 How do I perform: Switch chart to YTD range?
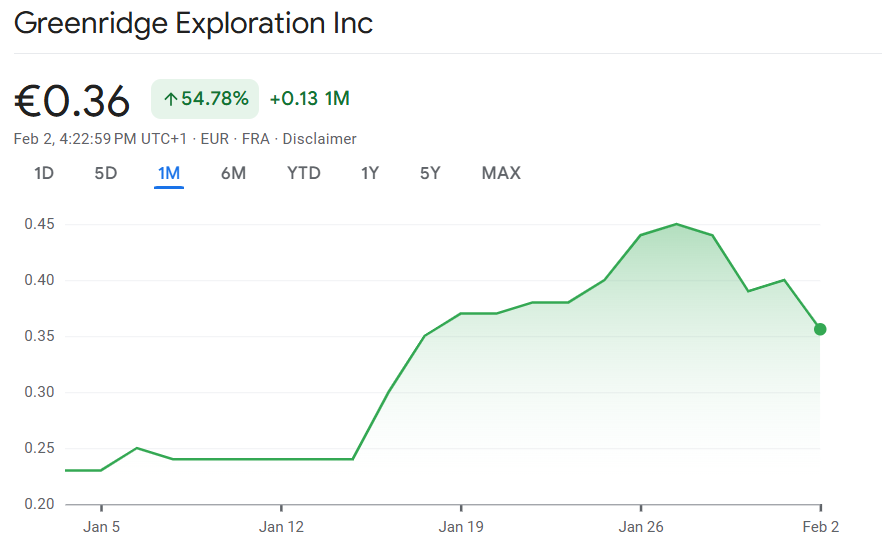tap(304, 173)
